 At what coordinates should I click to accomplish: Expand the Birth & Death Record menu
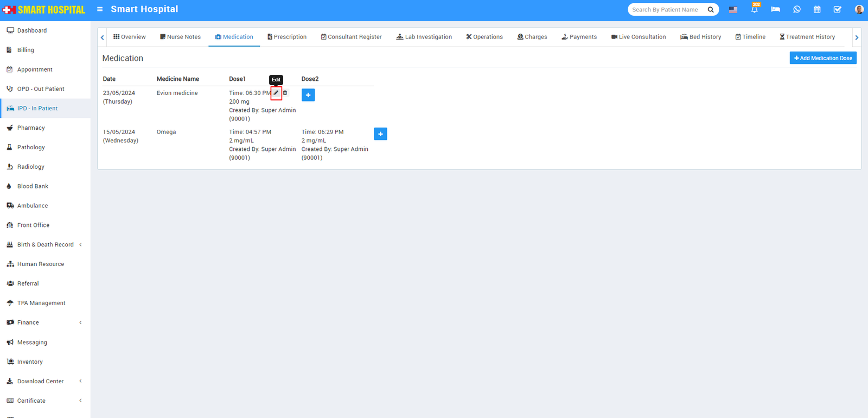[x=46, y=245]
